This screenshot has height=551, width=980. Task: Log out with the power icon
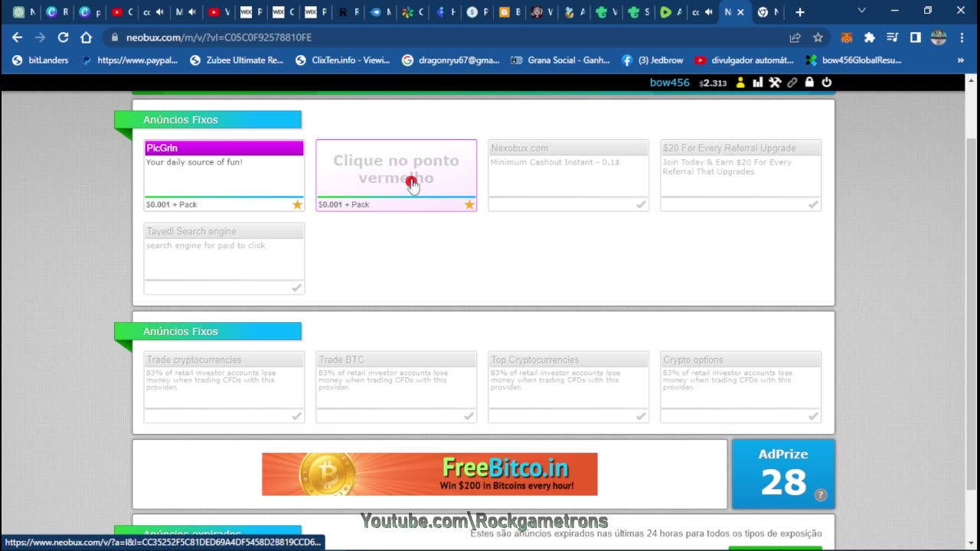[826, 83]
